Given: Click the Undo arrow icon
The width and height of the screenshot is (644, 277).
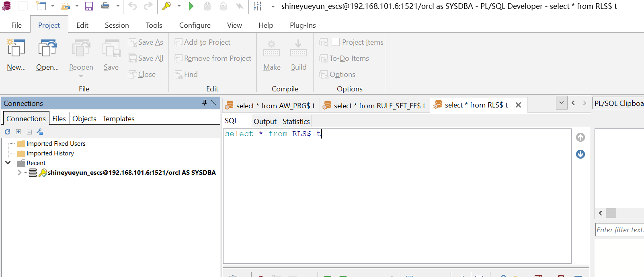Looking at the screenshot, I should pyautogui.click(x=133, y=6).
